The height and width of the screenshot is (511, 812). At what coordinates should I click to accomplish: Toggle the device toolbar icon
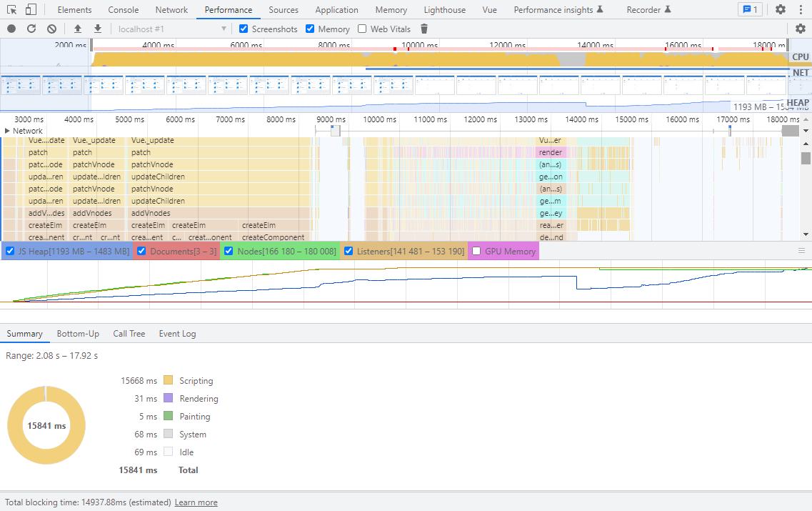pyautogui.click(x=31, y=9)
